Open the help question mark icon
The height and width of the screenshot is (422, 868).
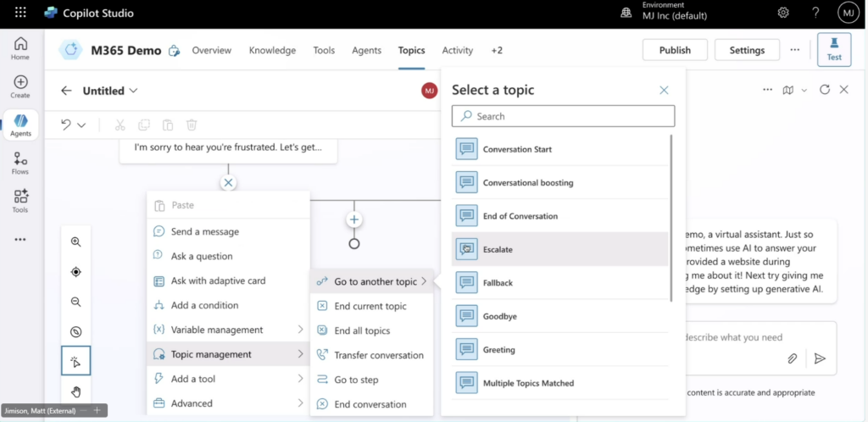pos(815,12)
